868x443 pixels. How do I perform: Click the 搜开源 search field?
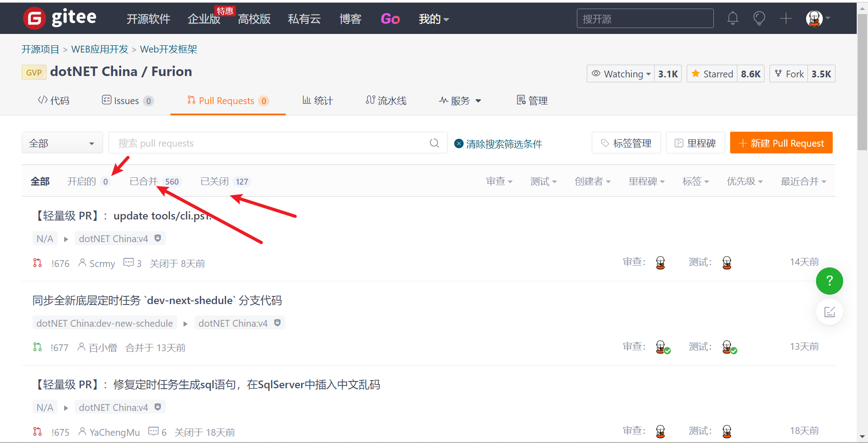(x=645, y=19)
